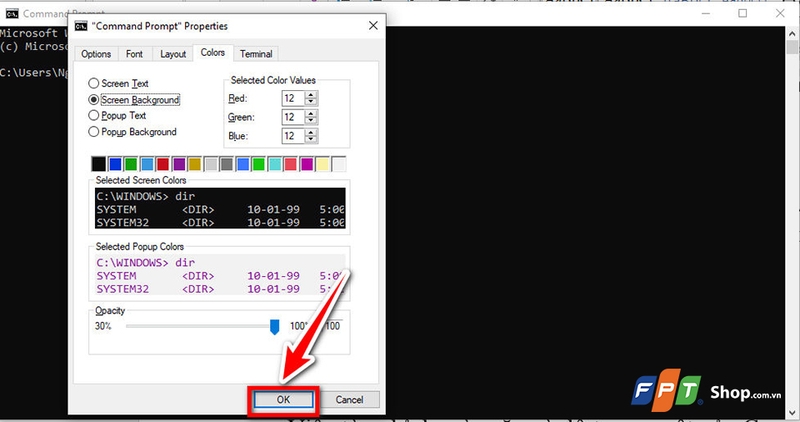Click the 'Selected Color Values' group label
The height and width of the screenshot is (422, 800).
pyautogui.click(x=273, y=80)
